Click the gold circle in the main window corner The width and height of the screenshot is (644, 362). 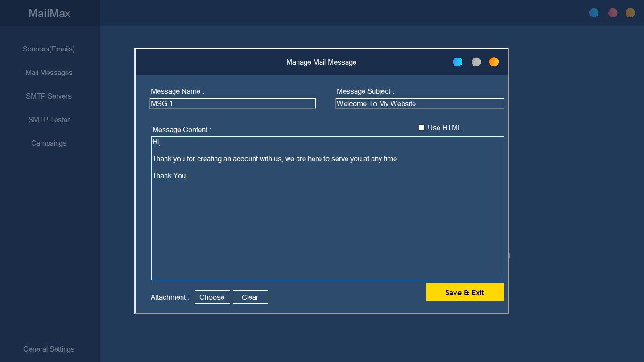(630, 13)
